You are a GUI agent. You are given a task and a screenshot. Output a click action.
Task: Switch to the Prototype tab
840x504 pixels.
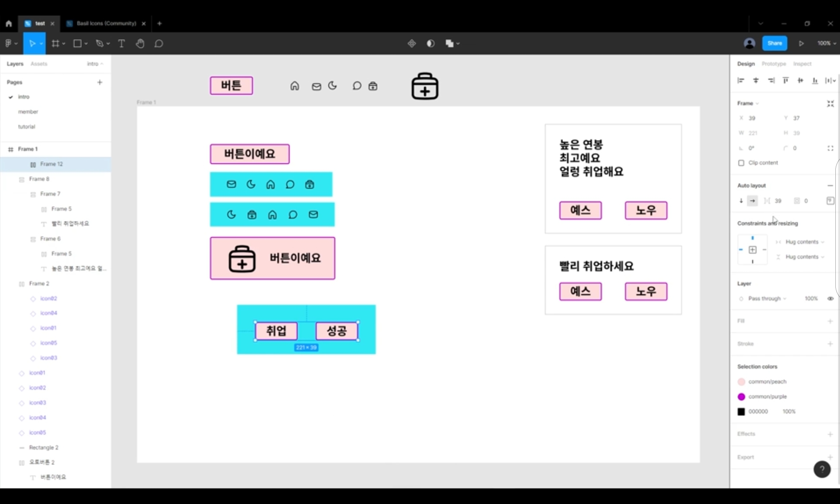[774, 64]
